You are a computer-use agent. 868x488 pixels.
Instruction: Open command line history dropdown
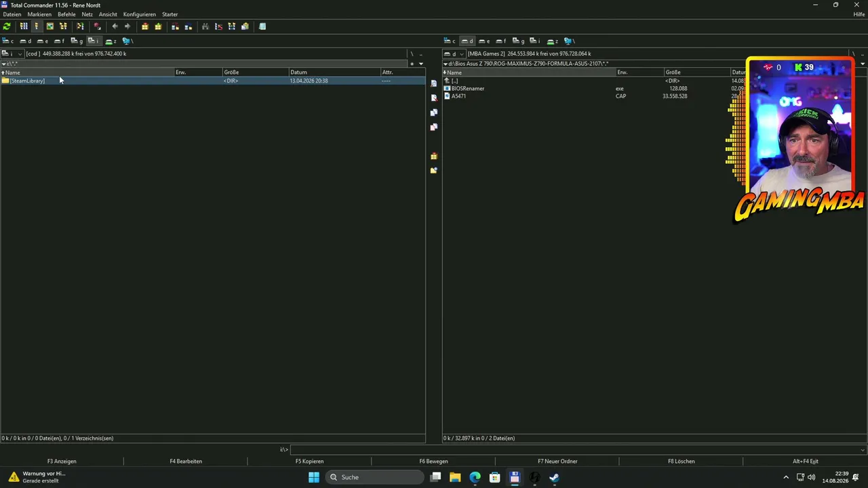(x=863, y=449)
